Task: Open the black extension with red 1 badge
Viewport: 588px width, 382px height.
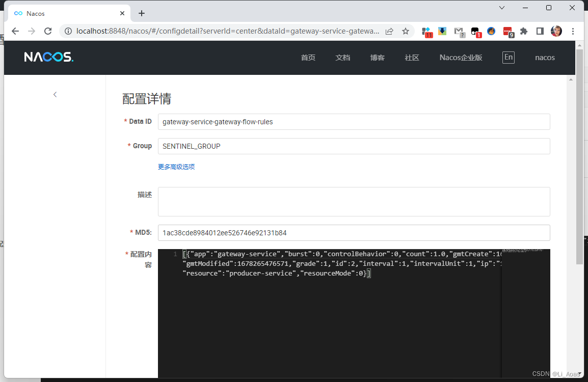Action: pyautogui.click(x=475, y=32)
